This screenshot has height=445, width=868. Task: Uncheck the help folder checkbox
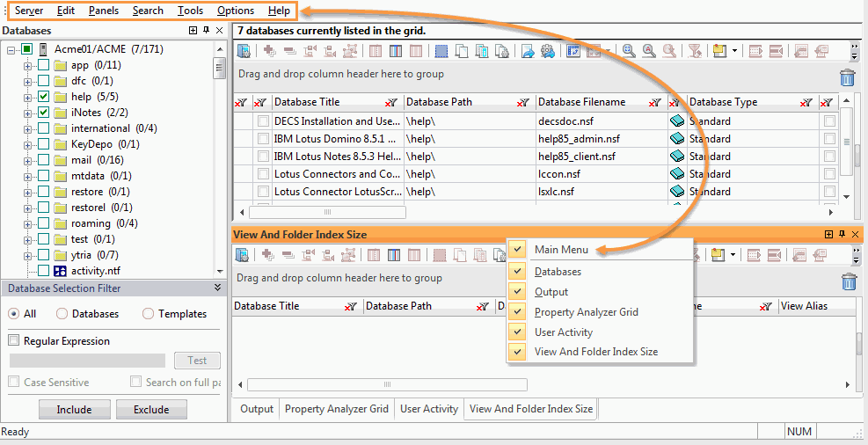43,97
